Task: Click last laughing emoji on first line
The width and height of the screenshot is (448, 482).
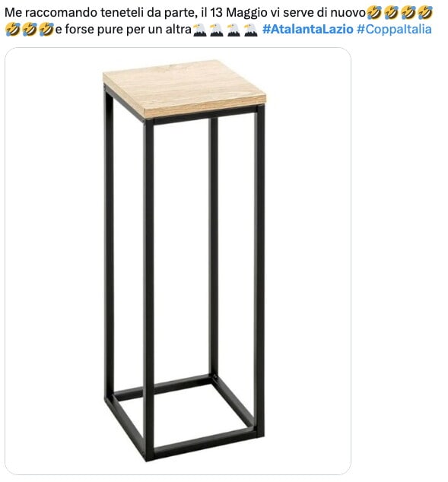Action: (x=425, y=13)
